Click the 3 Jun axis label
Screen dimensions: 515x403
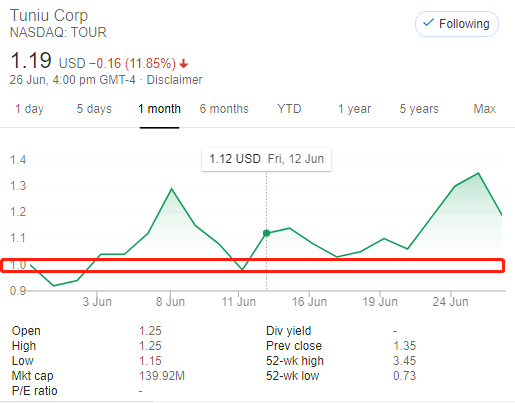(97, 302)
